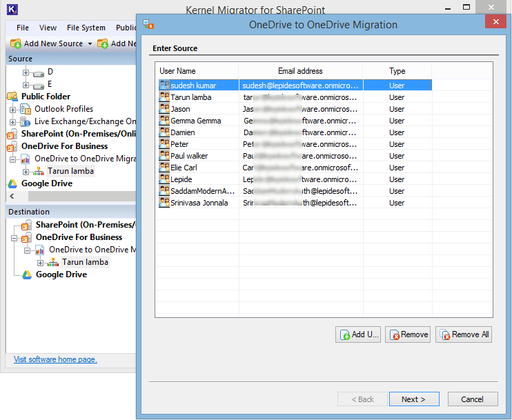Select the Lepide user row

295,179
